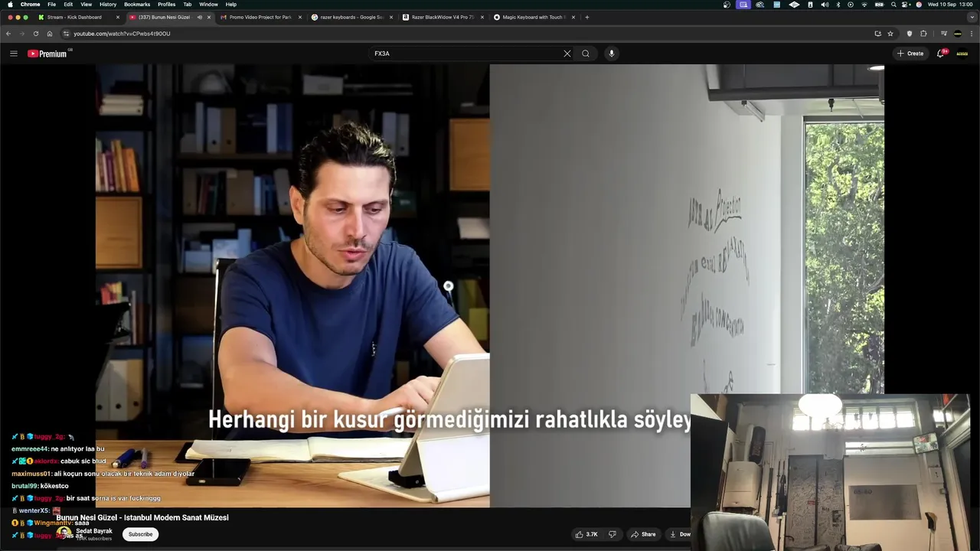Click the video player to pause
Screen dimensions: 980x551
tap(490, 285)
